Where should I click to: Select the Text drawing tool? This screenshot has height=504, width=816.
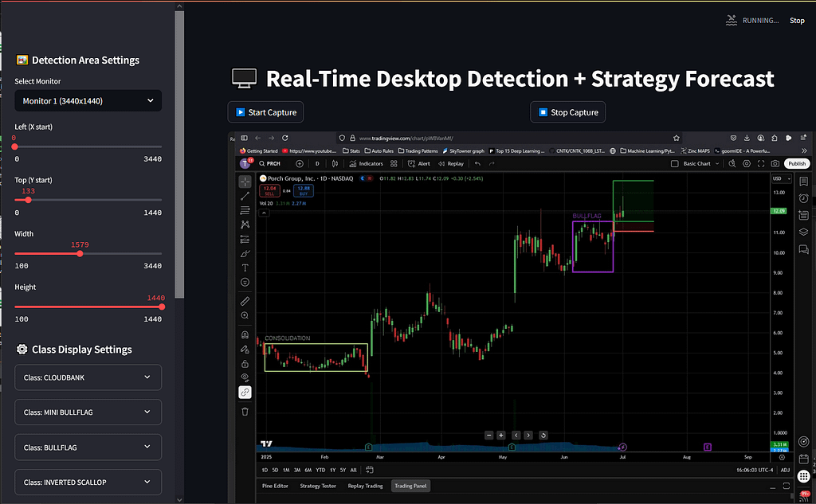245,268
